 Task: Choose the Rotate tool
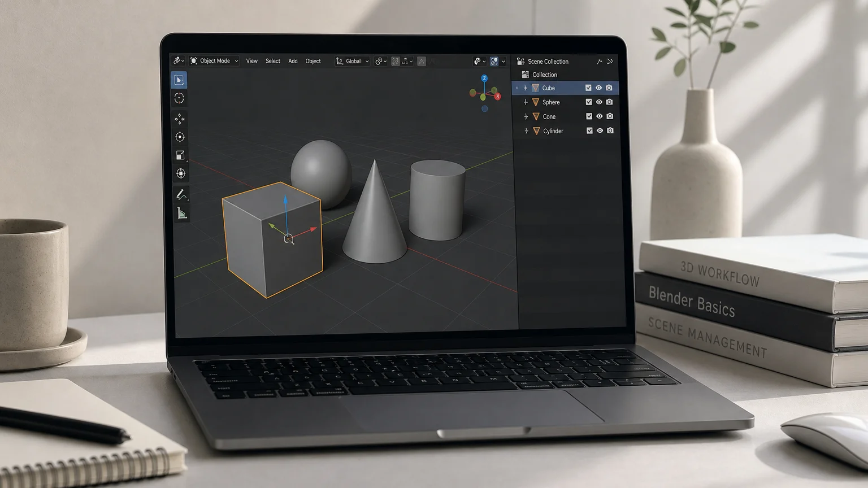click(180, 137)
